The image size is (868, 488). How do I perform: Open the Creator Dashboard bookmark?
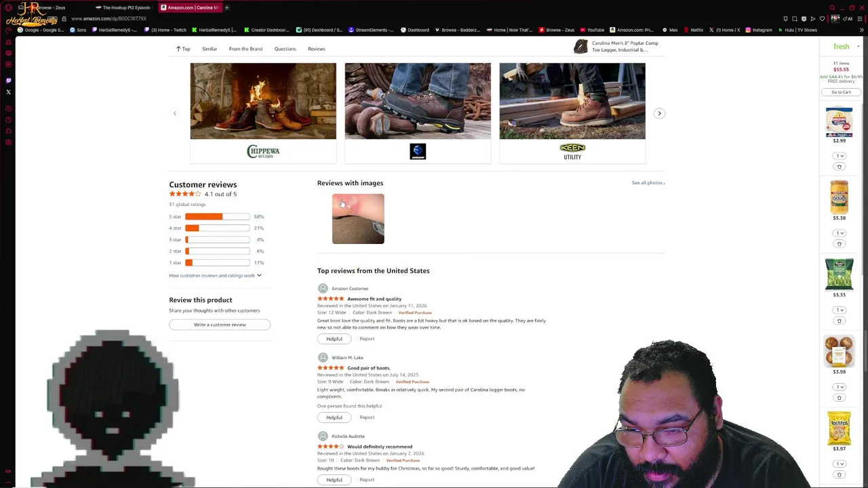[266, 30]
